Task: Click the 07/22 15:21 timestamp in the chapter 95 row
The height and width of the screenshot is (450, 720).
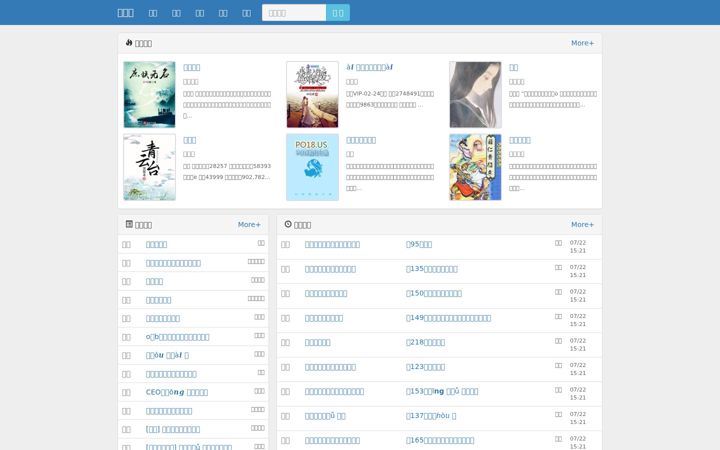Action: [x=578, y=247]
